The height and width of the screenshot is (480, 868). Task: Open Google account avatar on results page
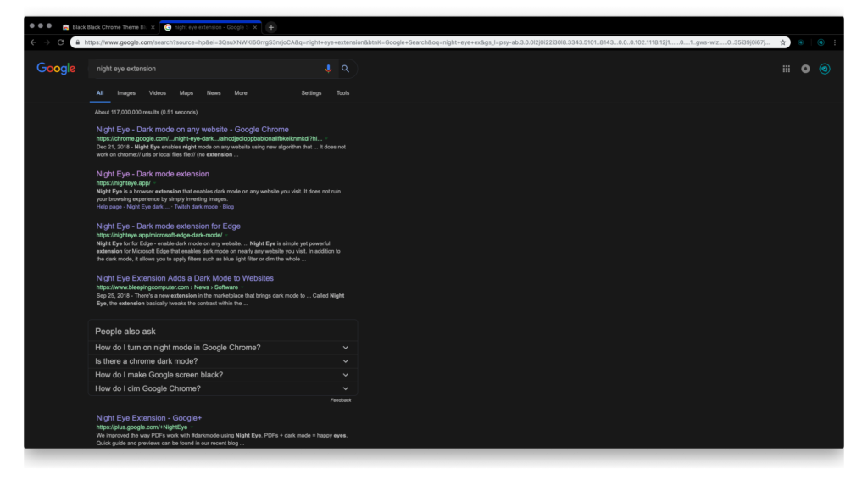(825, 69)
